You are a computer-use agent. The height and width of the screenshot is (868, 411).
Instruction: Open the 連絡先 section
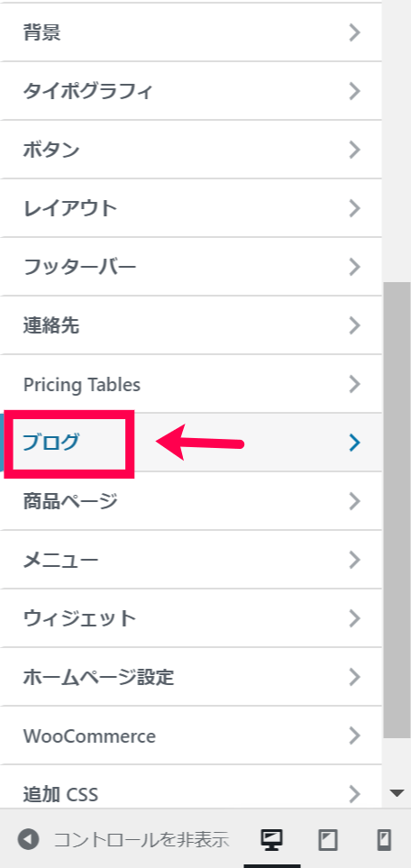tap(191, 325)
